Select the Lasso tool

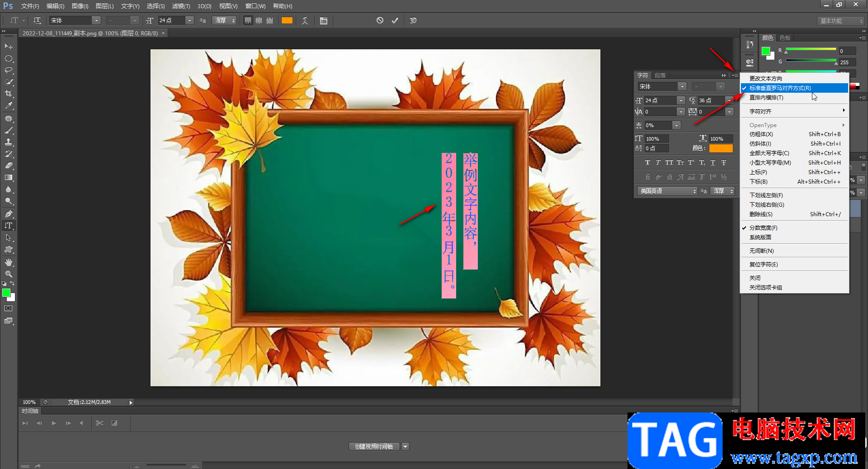9,71
